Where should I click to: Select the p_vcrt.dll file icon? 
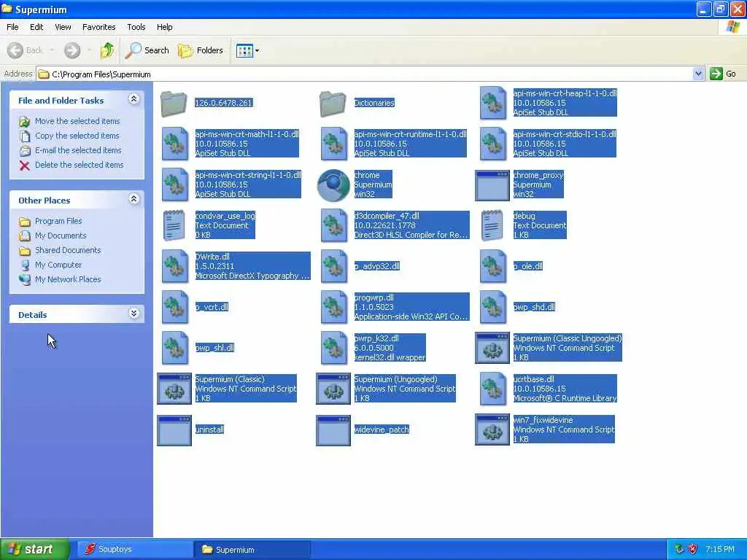point(175,307)
